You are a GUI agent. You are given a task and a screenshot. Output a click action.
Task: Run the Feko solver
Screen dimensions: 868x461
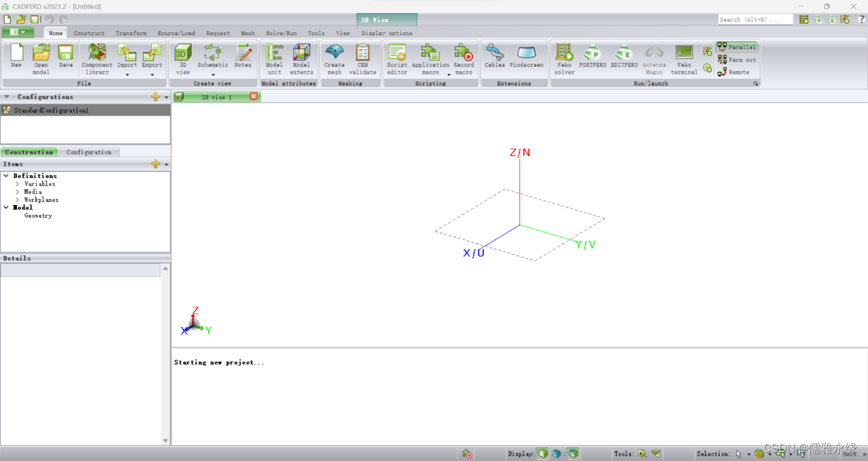coord(565,60)
